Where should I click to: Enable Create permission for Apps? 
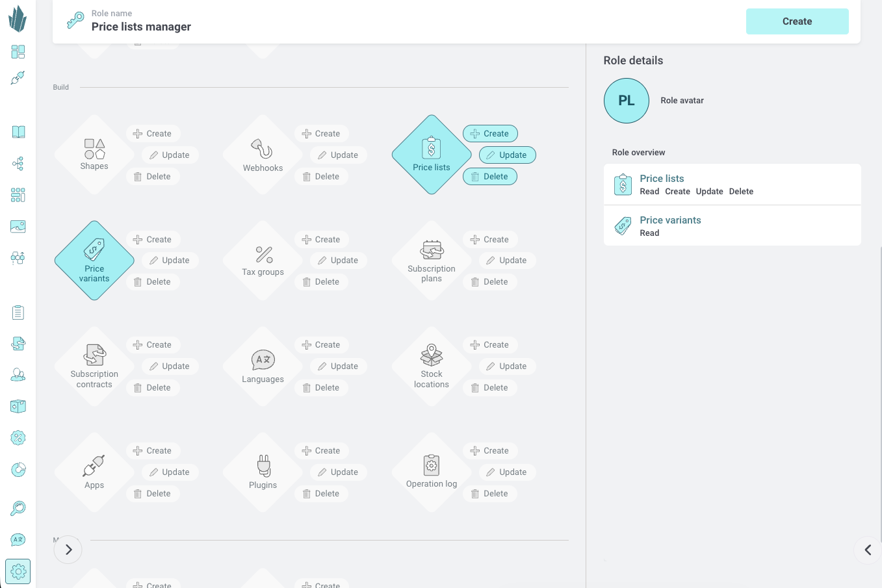pos(153,451)
